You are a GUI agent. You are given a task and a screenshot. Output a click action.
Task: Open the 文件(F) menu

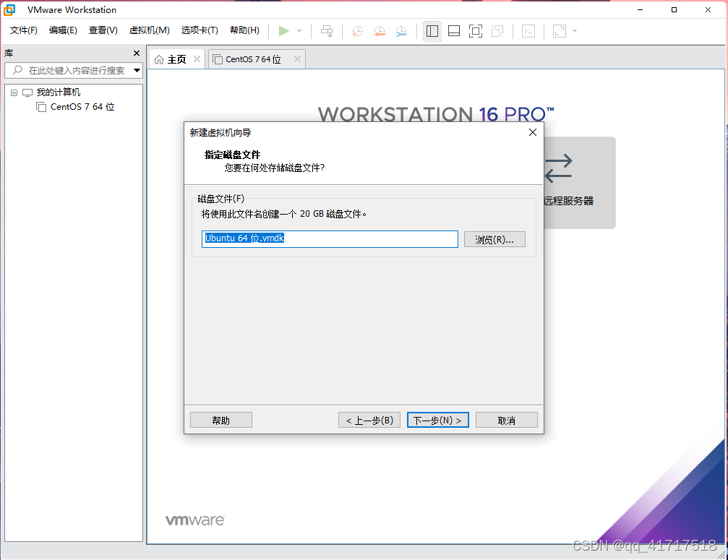pyautogui.click(x=24, y=30)
